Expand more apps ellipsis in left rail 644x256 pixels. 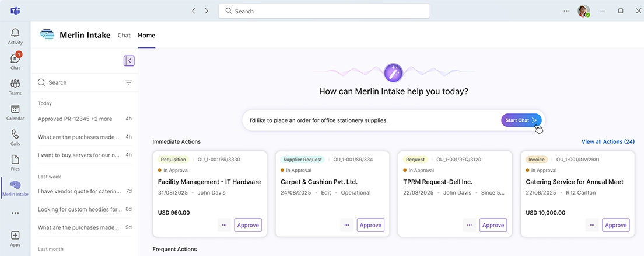[x=15, y=213]
